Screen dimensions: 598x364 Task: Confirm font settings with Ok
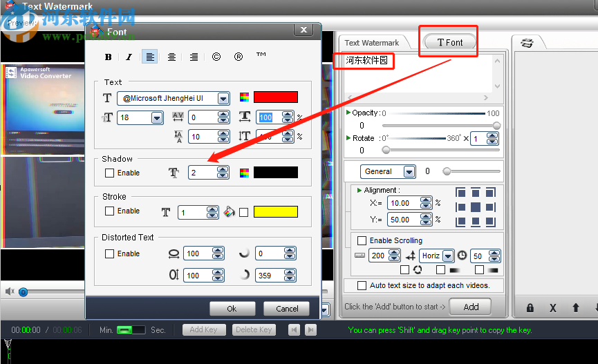pos(232,309)
